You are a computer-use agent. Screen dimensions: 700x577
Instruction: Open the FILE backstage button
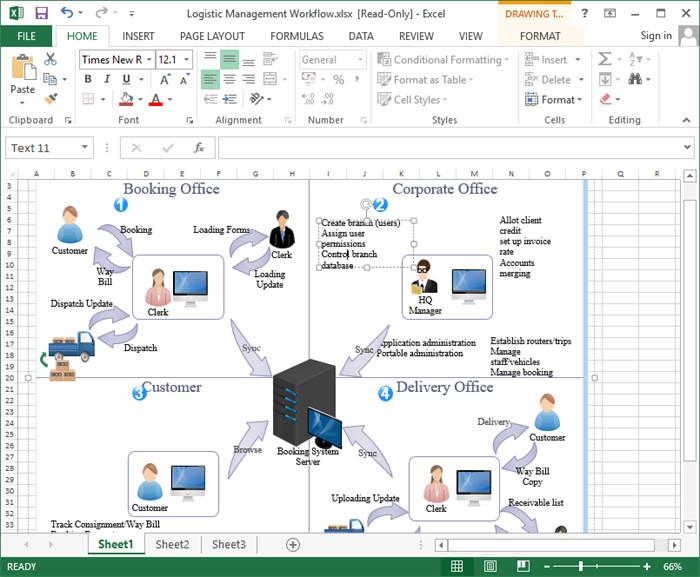click(x=26, y=36)
